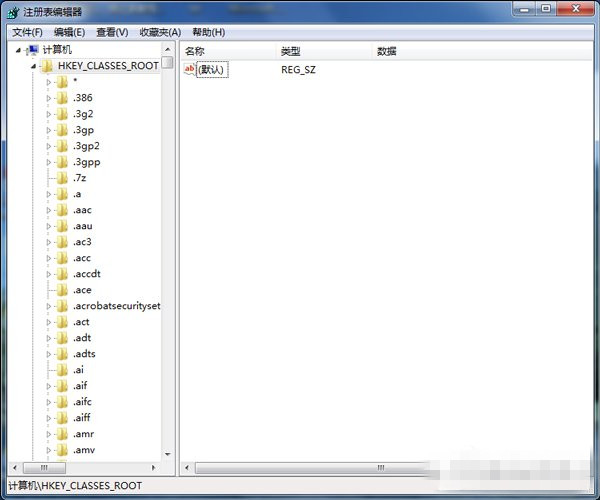
Task: Collapse the HKEY_CLASSES_ROOT node arrow
Action: [34, 67]
